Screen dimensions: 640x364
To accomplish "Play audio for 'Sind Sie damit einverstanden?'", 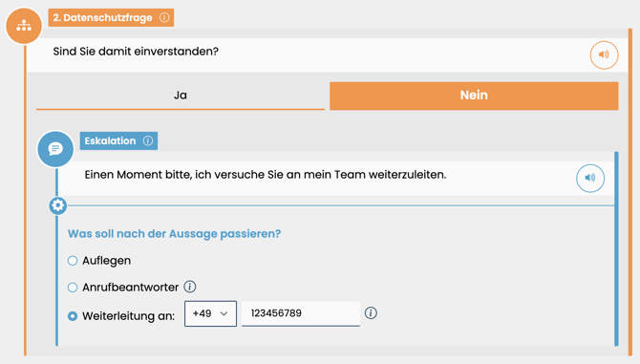I will point(604,54).
